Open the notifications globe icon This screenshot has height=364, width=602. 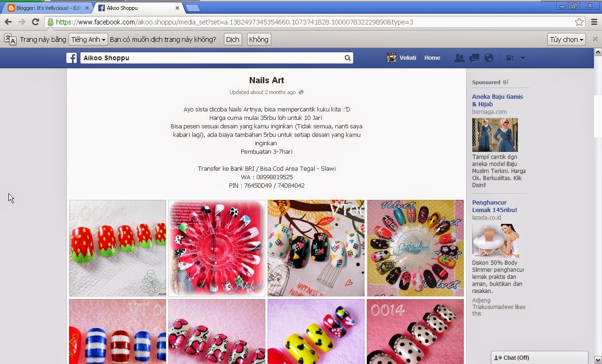point(489,58)
